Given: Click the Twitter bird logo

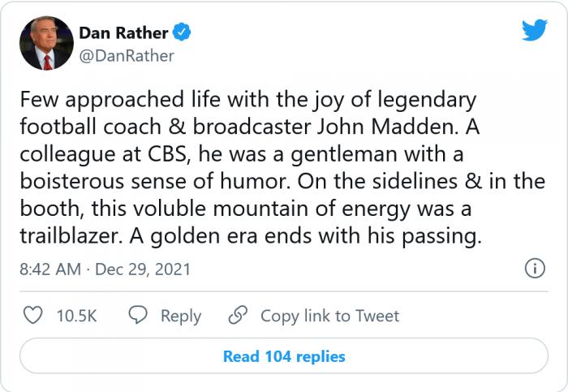Looking at the screenshot, I should 534,31.
